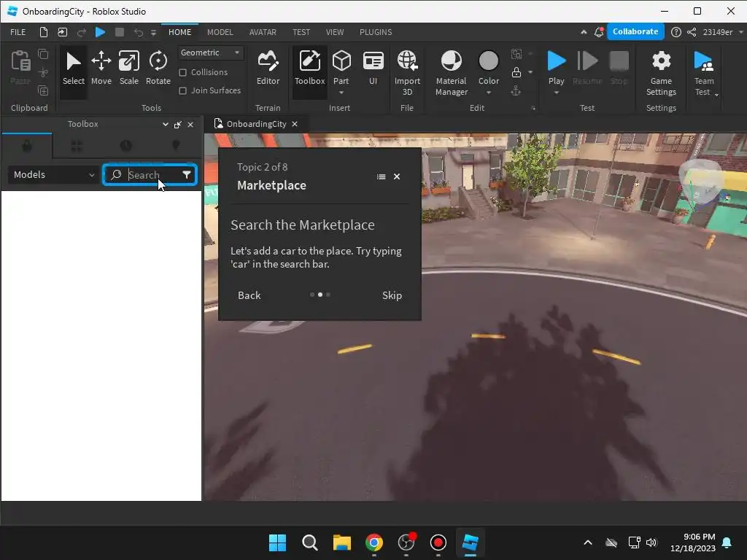747x560 pixels.
Task: Open the UI insert tool
Action: [373, 69]
